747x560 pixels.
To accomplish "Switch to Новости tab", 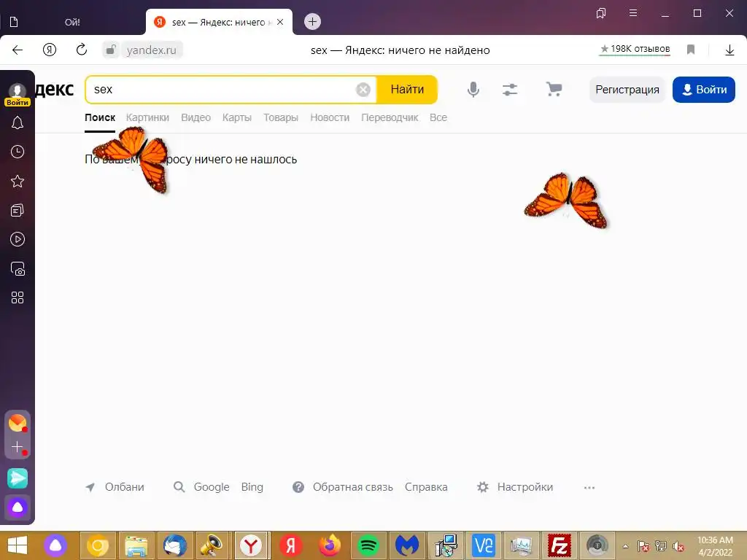I will coord(330,117).
